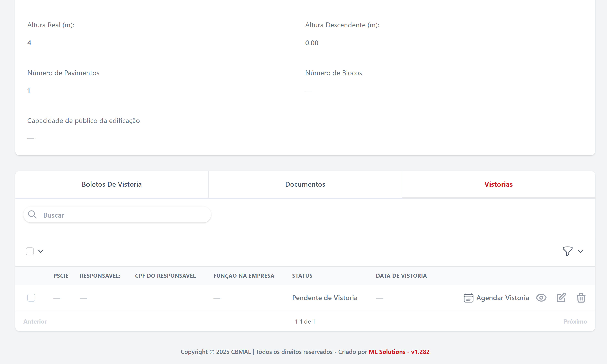
Task: Expand the bulk selection chevron dropdown
Action: pyautogui.click(x=41, y=251)
